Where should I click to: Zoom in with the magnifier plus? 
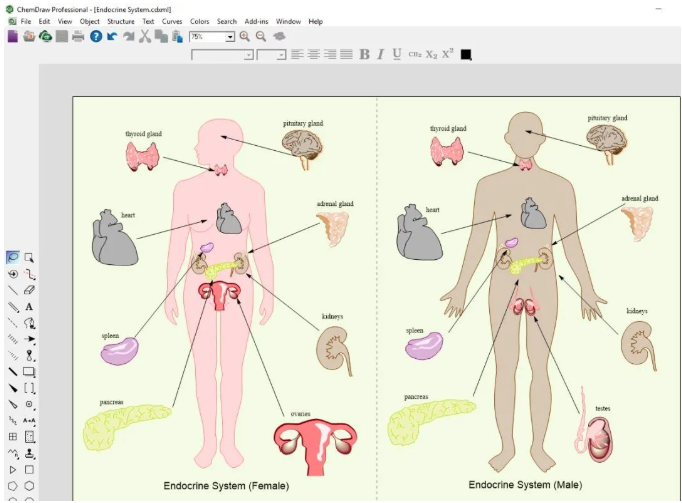coord(244,36)
